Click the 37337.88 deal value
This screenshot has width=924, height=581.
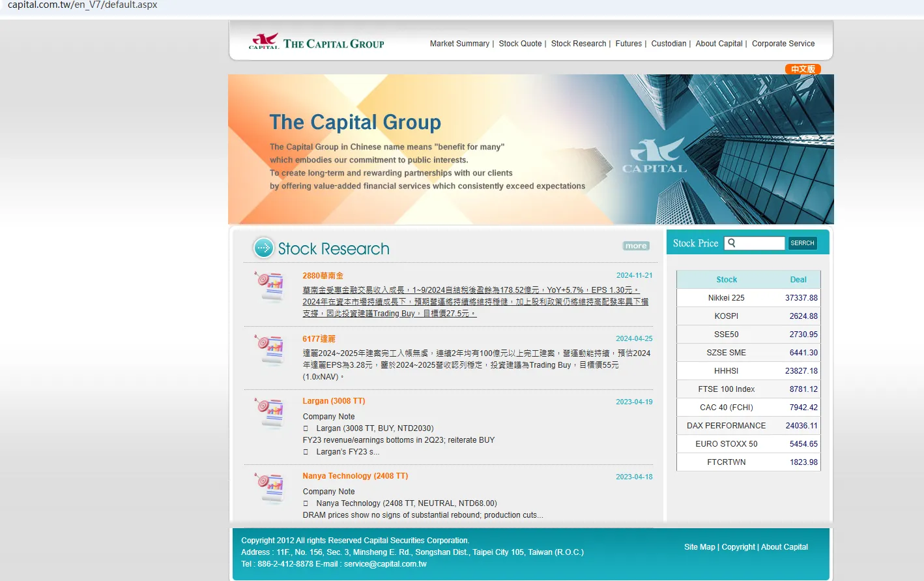[801, 298]
